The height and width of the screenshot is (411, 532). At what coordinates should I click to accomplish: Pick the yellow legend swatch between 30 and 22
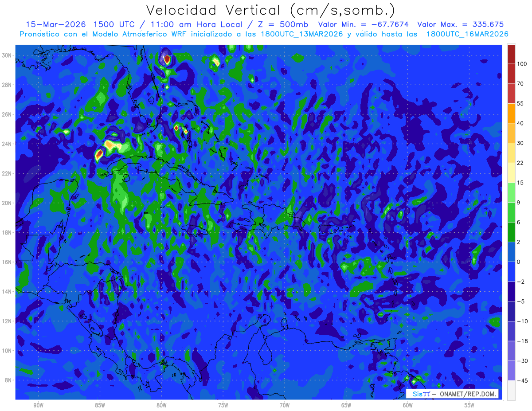(x=511, y=153)
